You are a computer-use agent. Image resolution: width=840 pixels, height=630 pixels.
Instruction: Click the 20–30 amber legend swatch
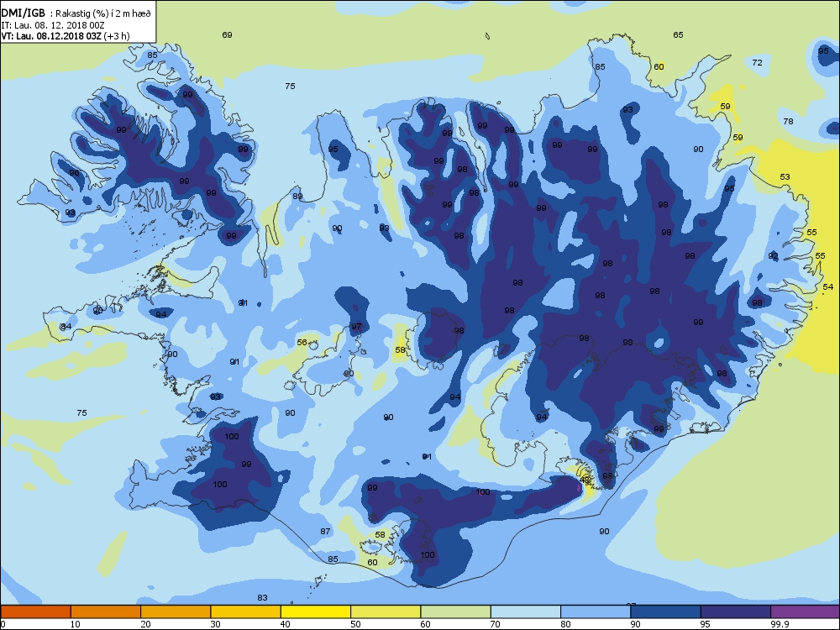pos(176,612)
